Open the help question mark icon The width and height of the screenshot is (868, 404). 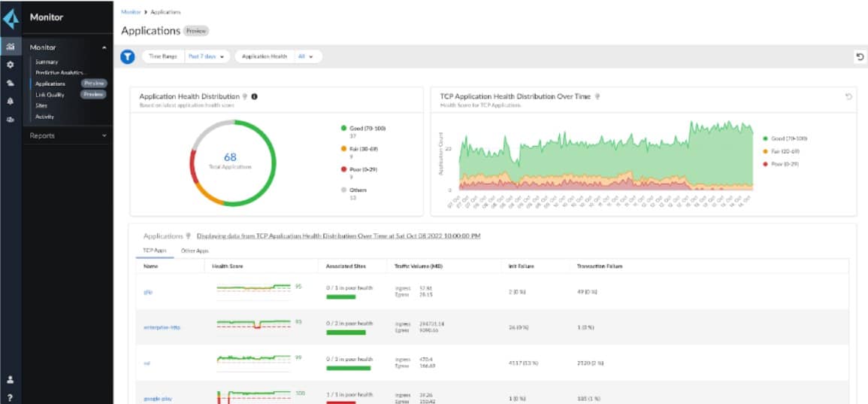point(11,397)
